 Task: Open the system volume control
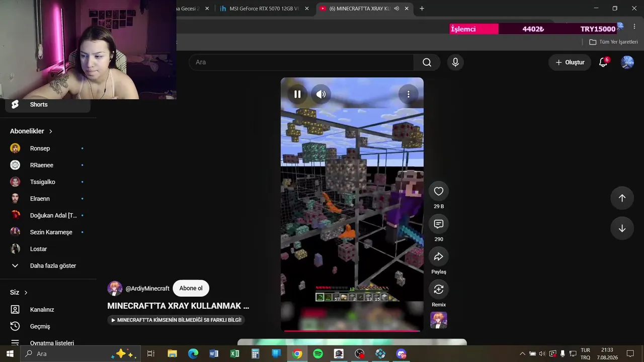[x=542, y=354]
